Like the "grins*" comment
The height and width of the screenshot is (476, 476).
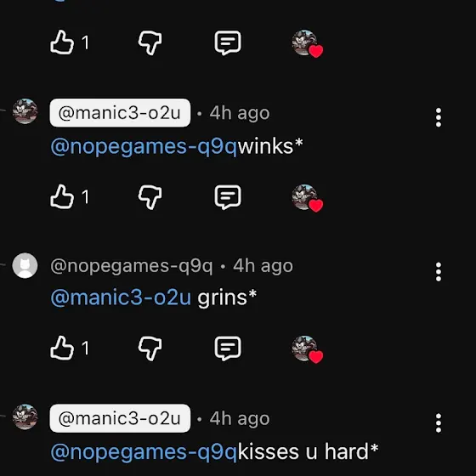[62, 348]
